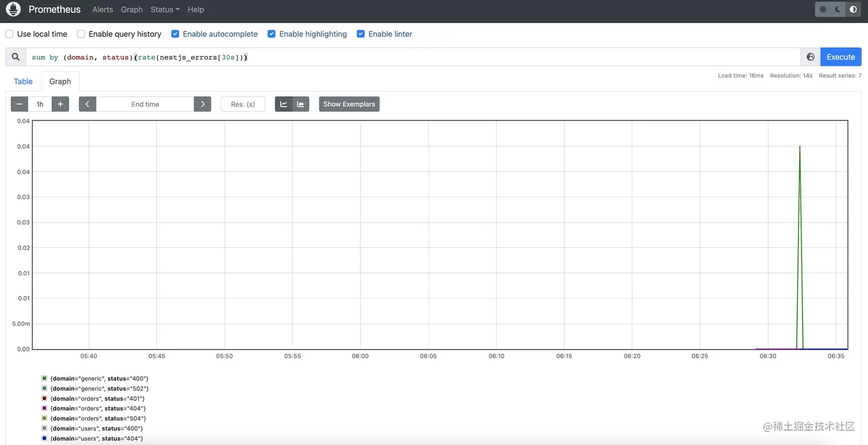This screenshot has width=868, height=445.
Task: Click the Resolution: 14s text
Action: click(791, 76)
